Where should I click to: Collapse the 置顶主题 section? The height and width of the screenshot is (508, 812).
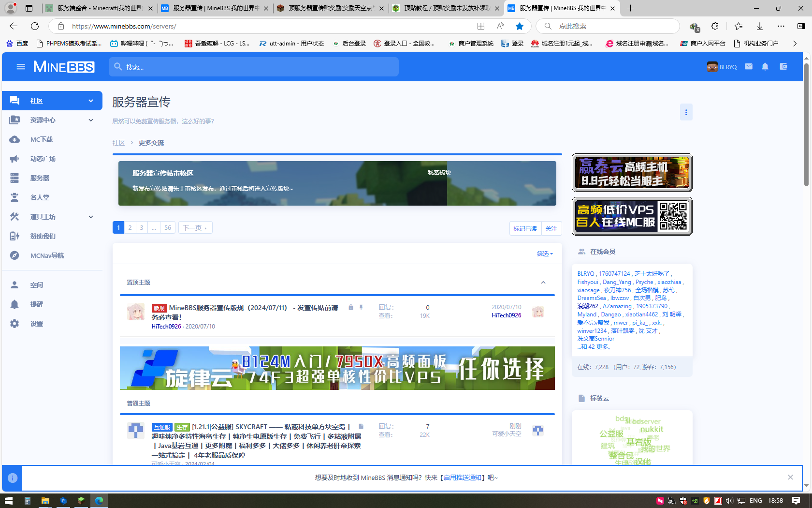pyautogui.click(x=543, y=283)
